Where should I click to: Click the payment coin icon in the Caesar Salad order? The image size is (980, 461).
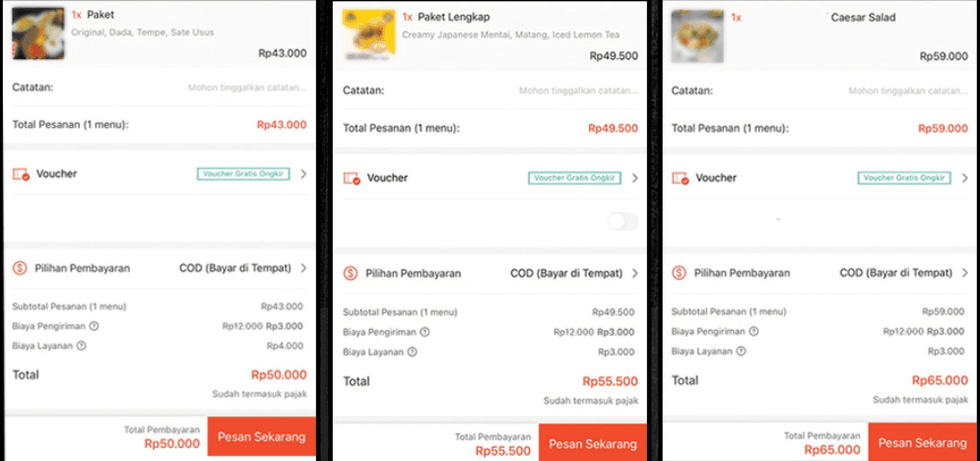pos(680,272)
